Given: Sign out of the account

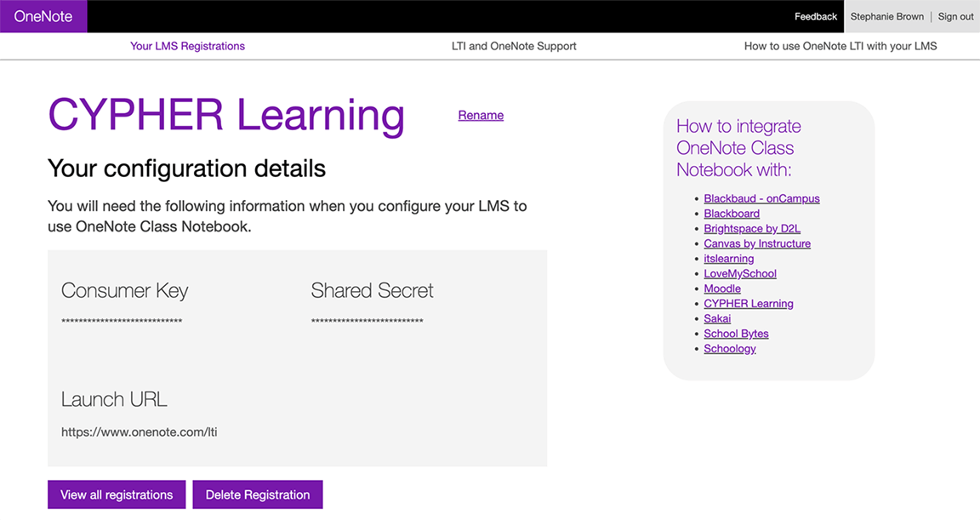Looking at the screenshot, I should 955,17.
